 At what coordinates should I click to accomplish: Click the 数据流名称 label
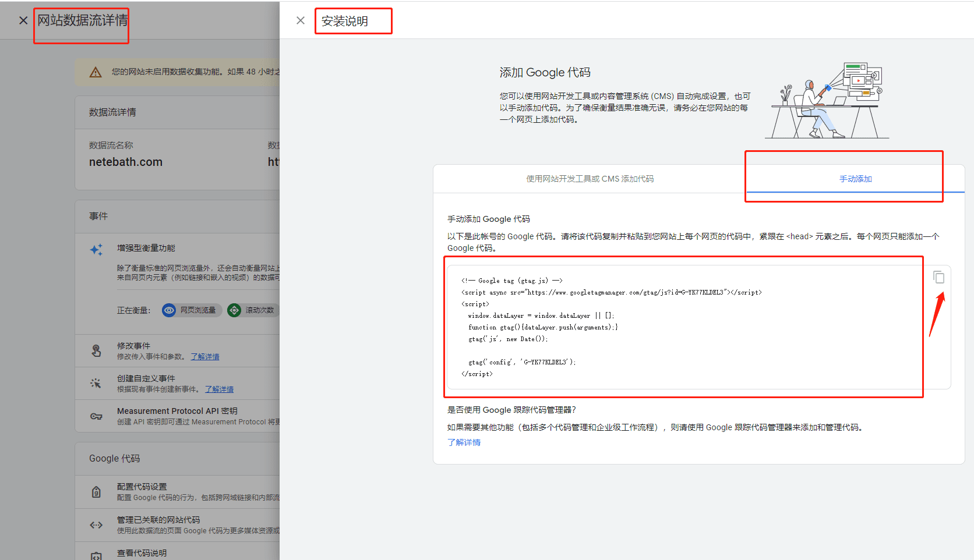tap(111, 145)
